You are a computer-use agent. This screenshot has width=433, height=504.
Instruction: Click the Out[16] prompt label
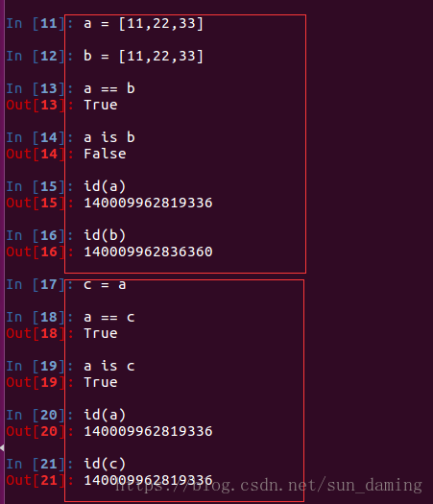point(39,252)
